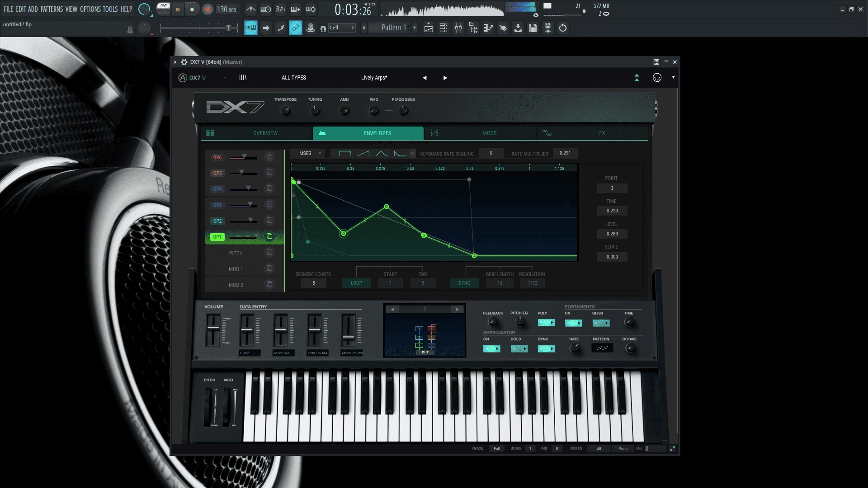Click the OP6 copy envelope icon
Screen dimensions: 868x488
(269, 157)
